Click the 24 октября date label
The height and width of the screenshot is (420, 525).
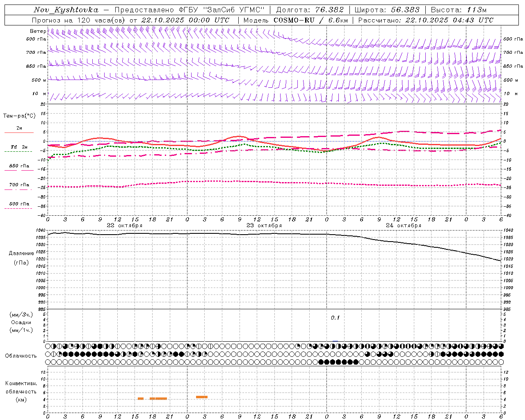pyautogui.click(x=404, y=226)
